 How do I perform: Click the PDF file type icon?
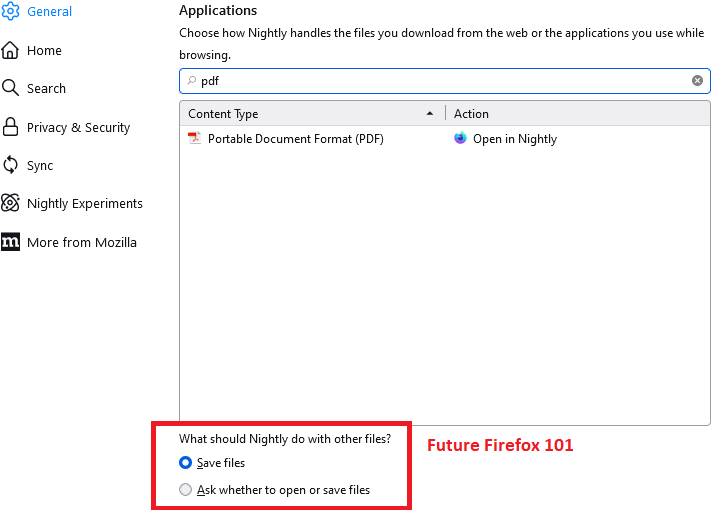(x=194, y=139)
